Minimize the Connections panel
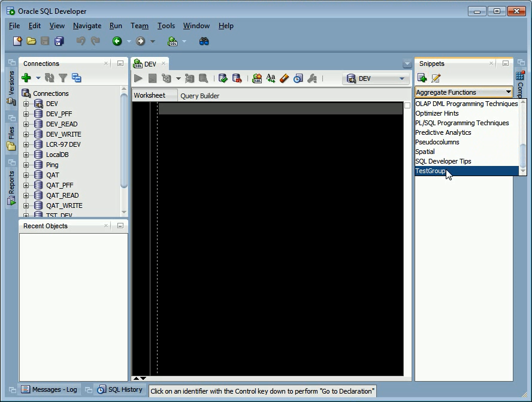 [120, 64]
